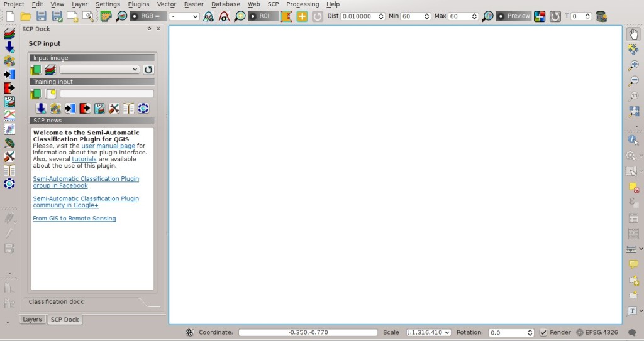Open the 'user manual page' link
This screenshot has width=644, height=341.
(x=108, y=146)
